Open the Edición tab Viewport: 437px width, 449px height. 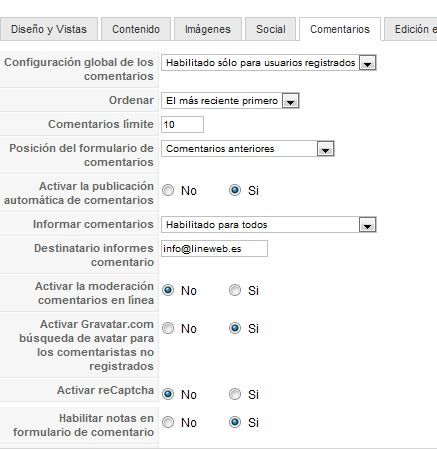[x=411, y=29]
